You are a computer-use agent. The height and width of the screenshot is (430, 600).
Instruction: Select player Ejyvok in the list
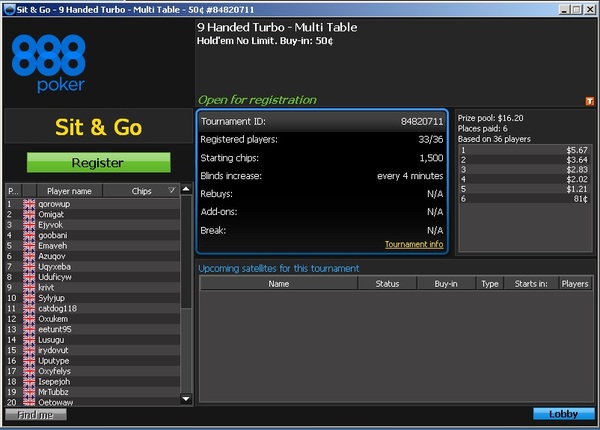point(93,225)
